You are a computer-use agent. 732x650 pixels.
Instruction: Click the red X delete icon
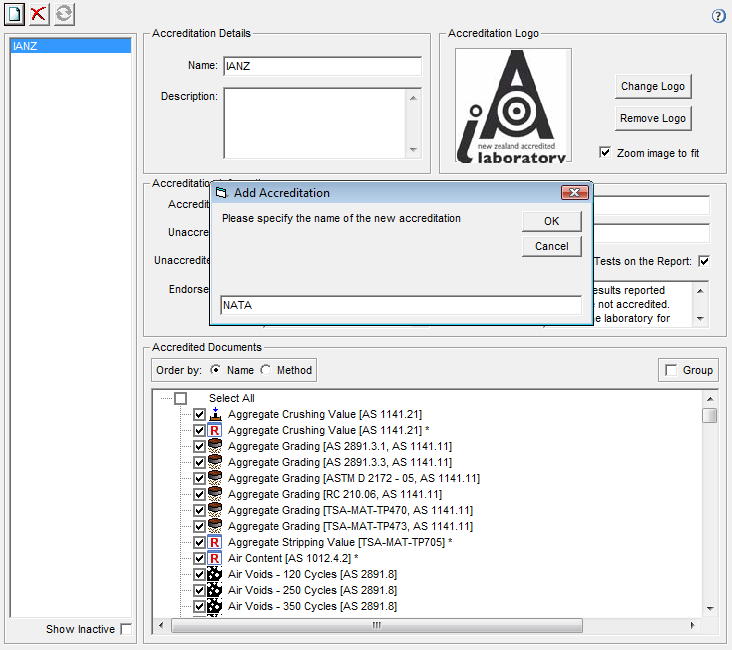coord(39,14)
